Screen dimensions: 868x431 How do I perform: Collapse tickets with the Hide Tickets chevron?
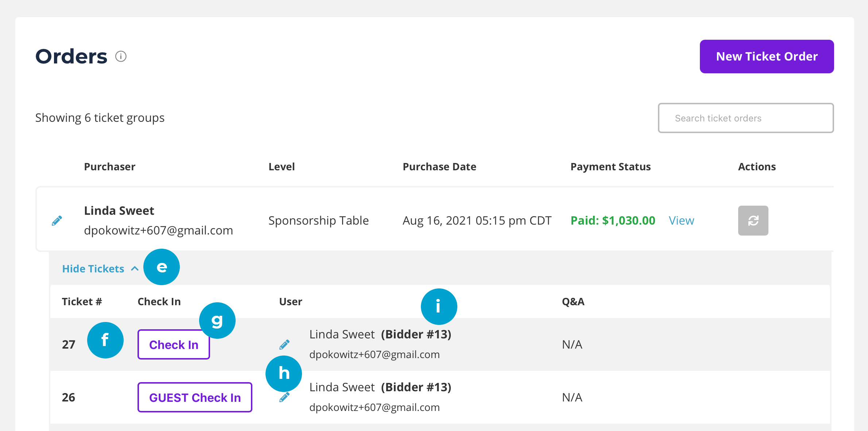click(135, 269)
